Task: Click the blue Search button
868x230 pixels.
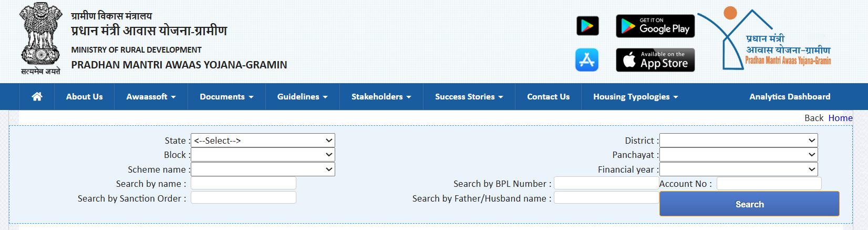Action: click(x=749, y=204)
